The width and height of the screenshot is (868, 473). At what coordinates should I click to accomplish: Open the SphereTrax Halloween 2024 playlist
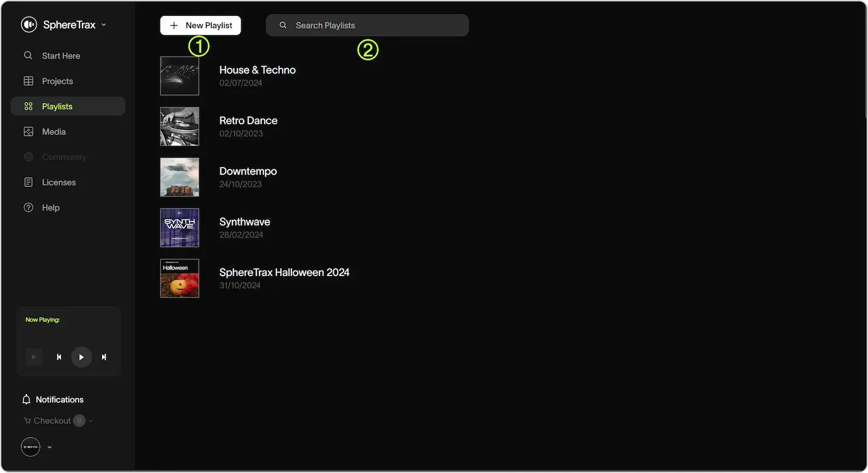click(x=284, y=272)
